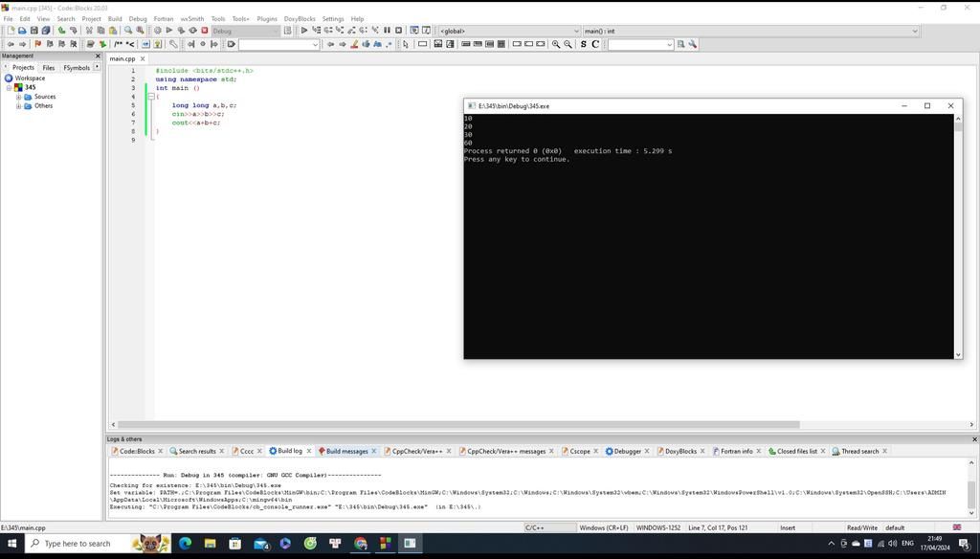The height and width of the screenshot is (559, 980).
Task: Click the Build and run icon
Action: coord(181,30)
